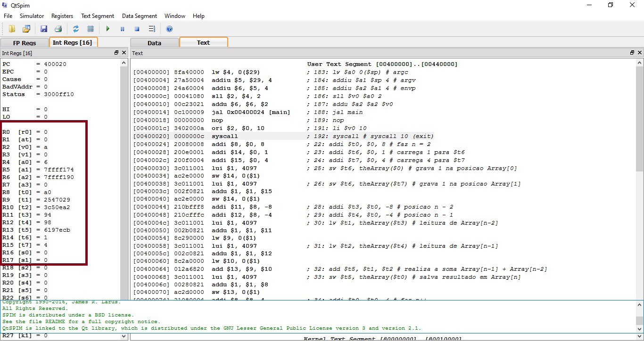644x341 pixels.
Task: Click the BSD license message line
Action: pyautogui.click(x=68, y=315)
